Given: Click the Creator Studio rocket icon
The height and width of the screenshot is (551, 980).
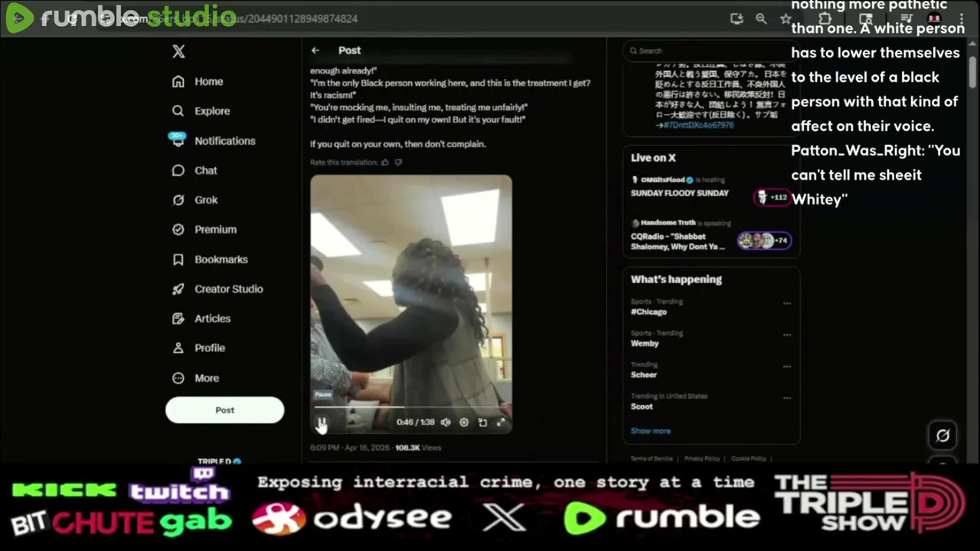Looking at the screenshot, I should click(x=178, y=289).
